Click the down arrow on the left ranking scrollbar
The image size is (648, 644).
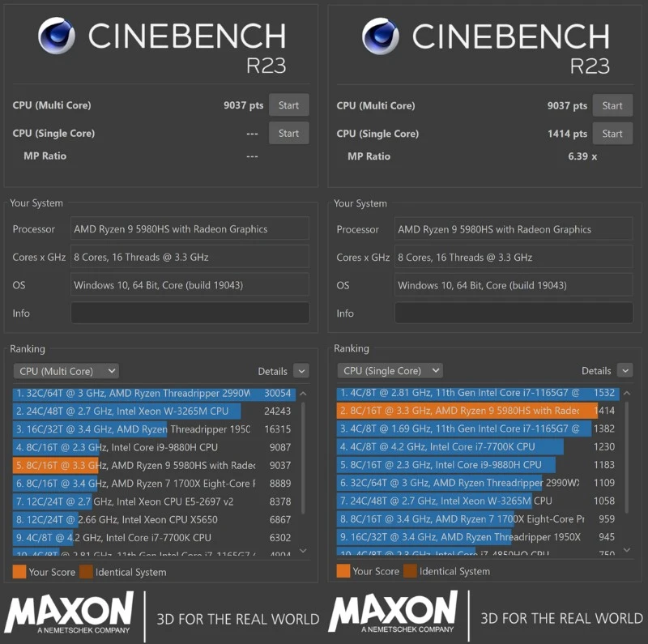pyautogui.click(x=303, y=551)
